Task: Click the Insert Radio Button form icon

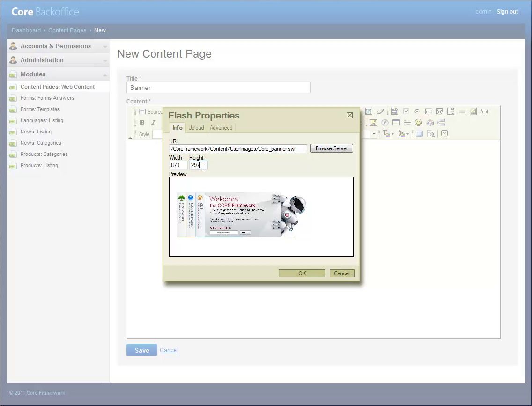Action: [417, 111]
